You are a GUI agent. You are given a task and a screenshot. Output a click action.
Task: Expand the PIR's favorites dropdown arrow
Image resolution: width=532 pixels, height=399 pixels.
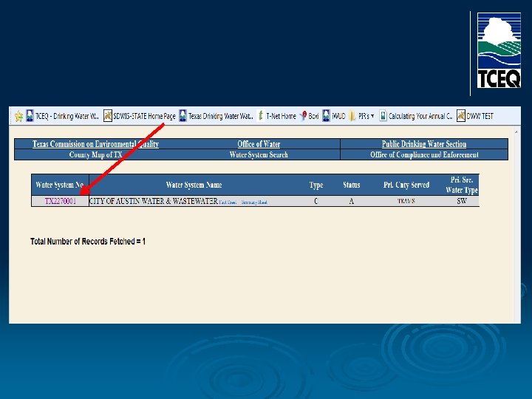pyautogui.click(x=372, y=116)
